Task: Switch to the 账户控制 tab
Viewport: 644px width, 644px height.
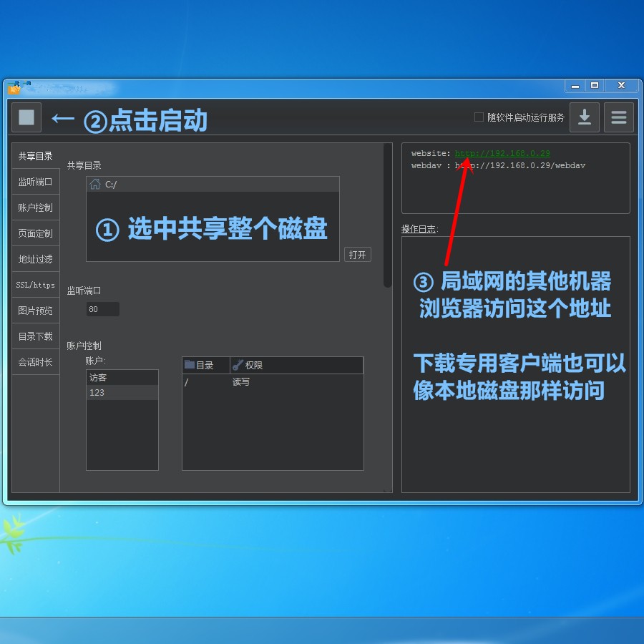Action: [34, 208]
